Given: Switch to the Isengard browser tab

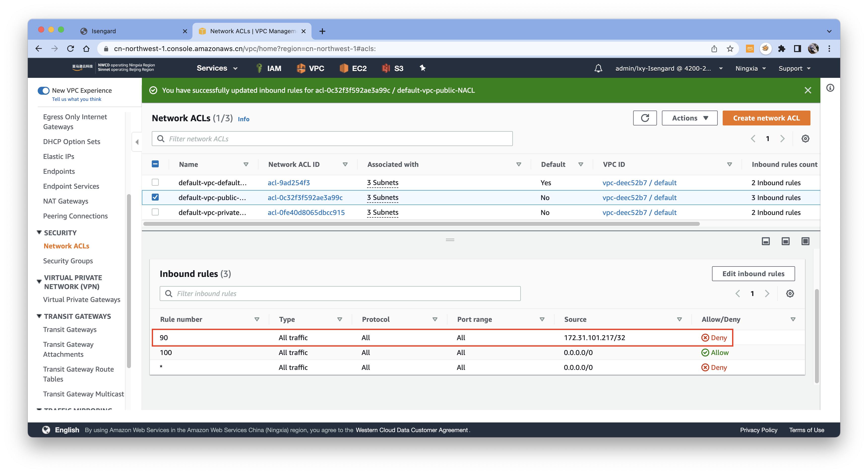Looking at the screenshot, I should (133, 31).
